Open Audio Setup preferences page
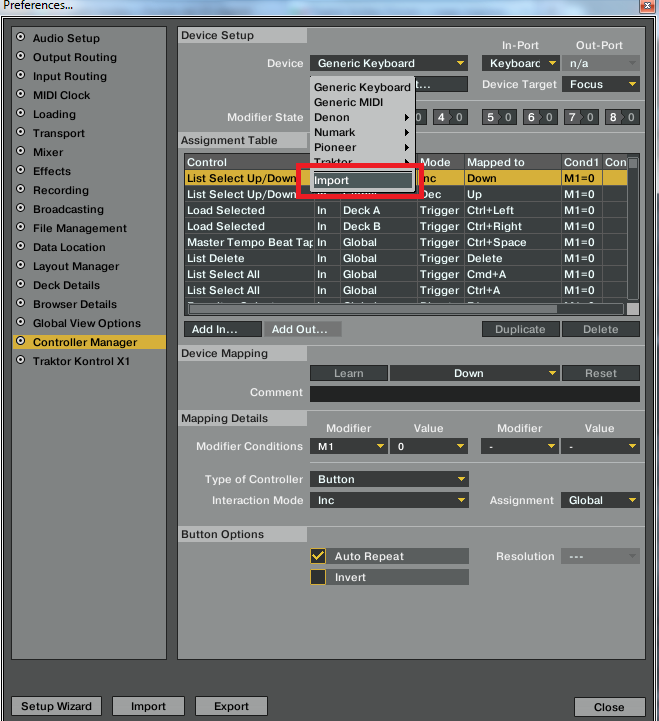Viewport: 659px width, 721px height. coord(66,38)
